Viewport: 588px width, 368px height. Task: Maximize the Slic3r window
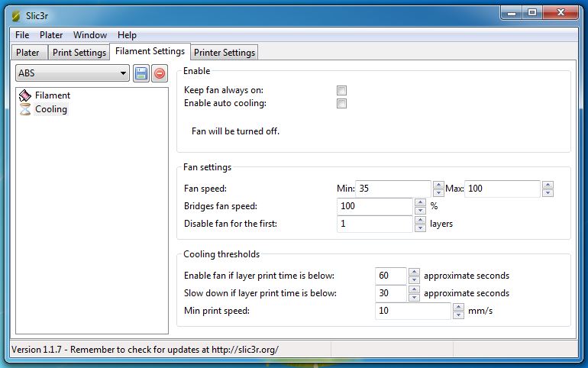(531, 13)
